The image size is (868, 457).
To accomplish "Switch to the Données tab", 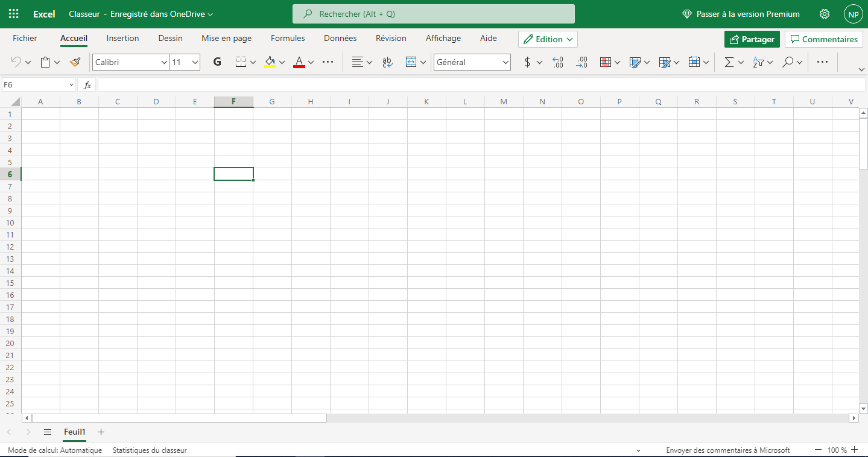I will pos(340,38).
